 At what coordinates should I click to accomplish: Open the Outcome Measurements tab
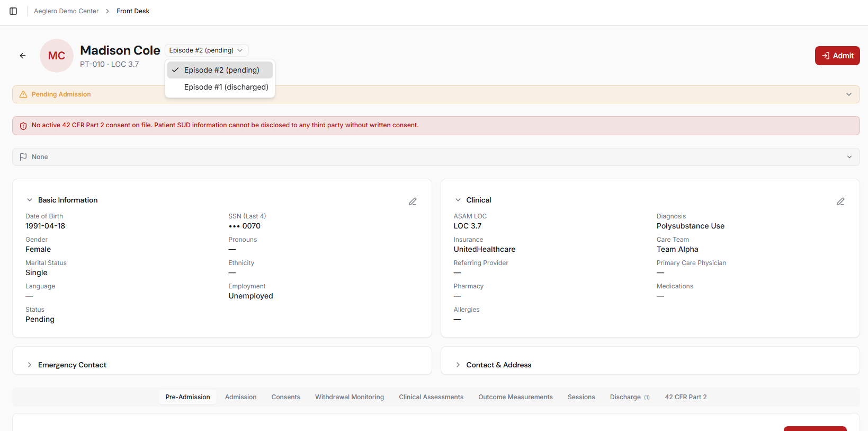(x=515, y=397)
